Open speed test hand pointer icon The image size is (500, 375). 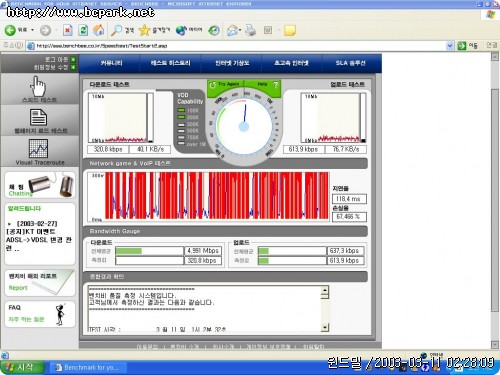pyautogui.click(x=38, y=86)
